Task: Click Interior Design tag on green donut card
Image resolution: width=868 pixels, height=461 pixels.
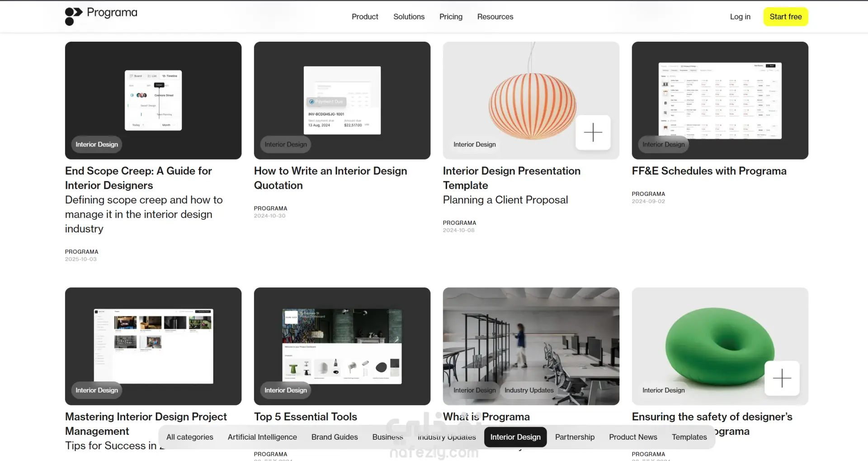Action: (x=664, y=390)
